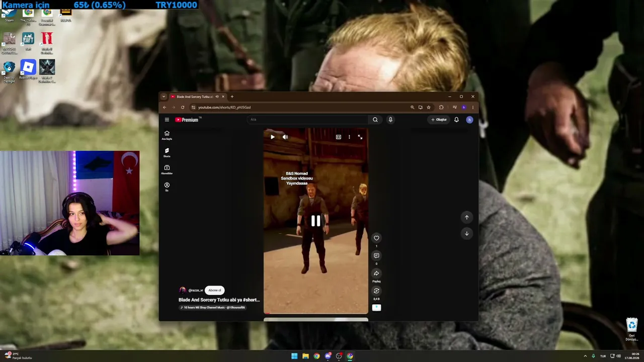Subscribe with the Abone ol button

pos(215,290)
